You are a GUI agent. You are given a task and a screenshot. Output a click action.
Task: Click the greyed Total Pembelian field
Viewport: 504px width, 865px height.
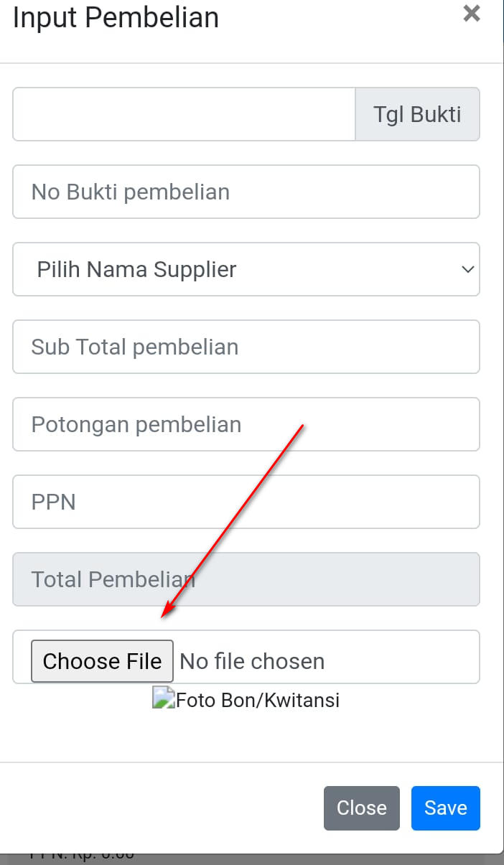click(x=246, y=579)
